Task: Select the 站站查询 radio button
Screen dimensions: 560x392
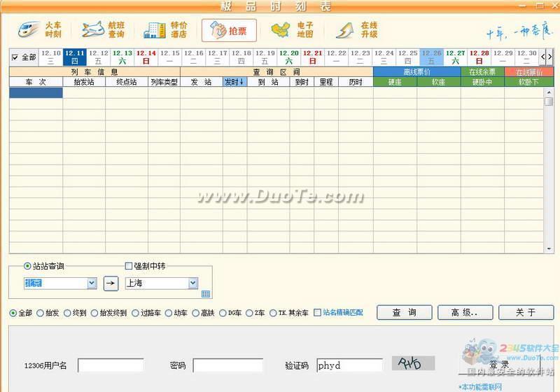Action: click(27, 266)
